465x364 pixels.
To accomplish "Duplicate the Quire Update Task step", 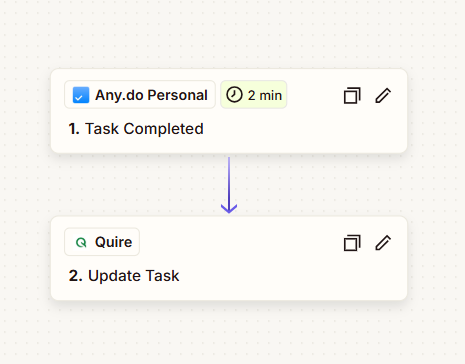I will coord(352,243).
